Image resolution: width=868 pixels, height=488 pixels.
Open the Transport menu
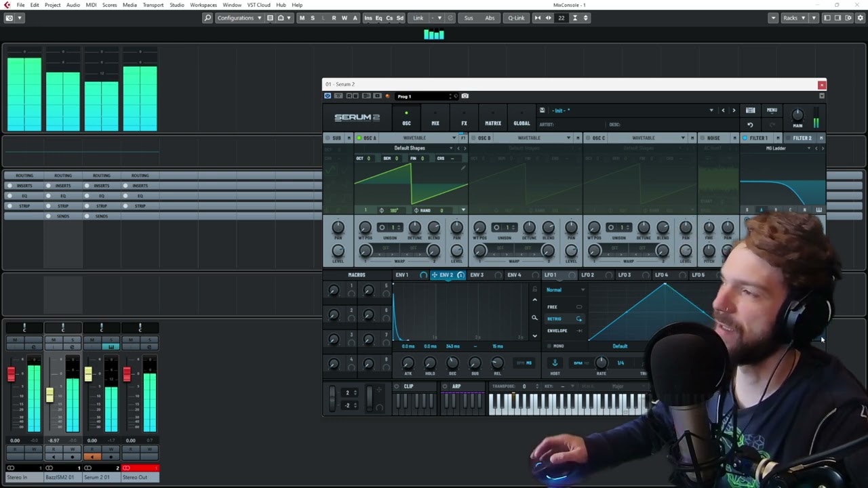click(x=153, y=5)
